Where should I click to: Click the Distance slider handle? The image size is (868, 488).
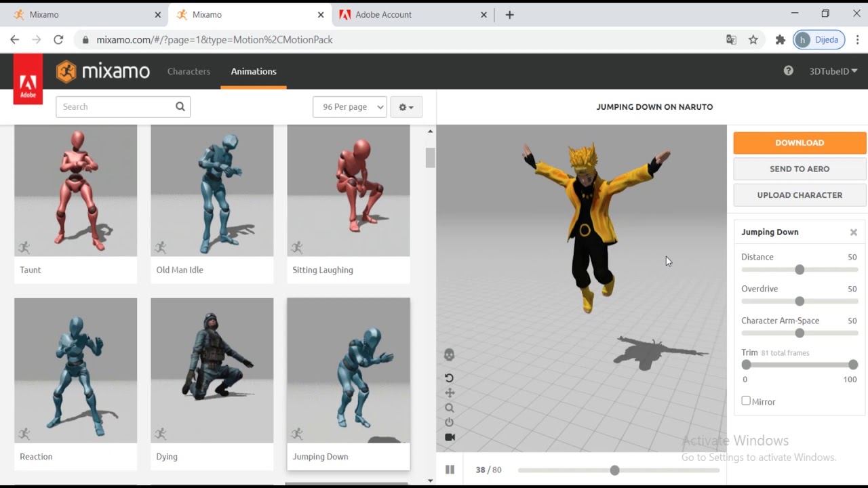800,270
